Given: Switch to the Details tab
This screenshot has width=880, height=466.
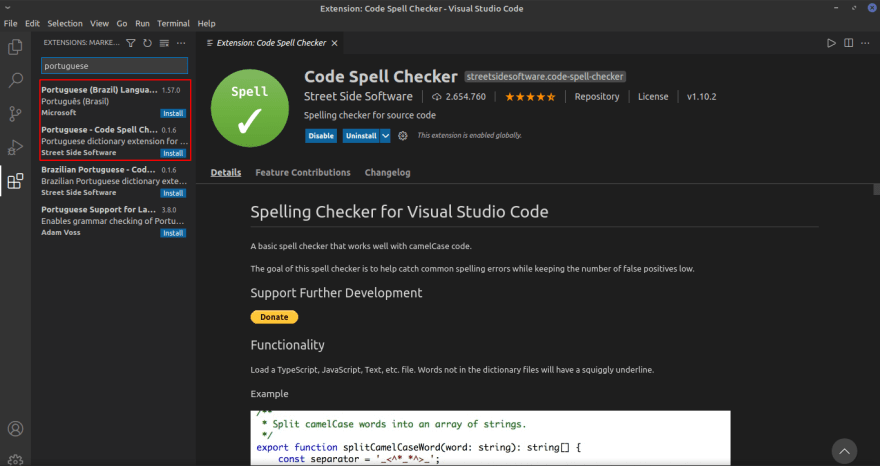Looking at the screenshot, I should (226, 173).
